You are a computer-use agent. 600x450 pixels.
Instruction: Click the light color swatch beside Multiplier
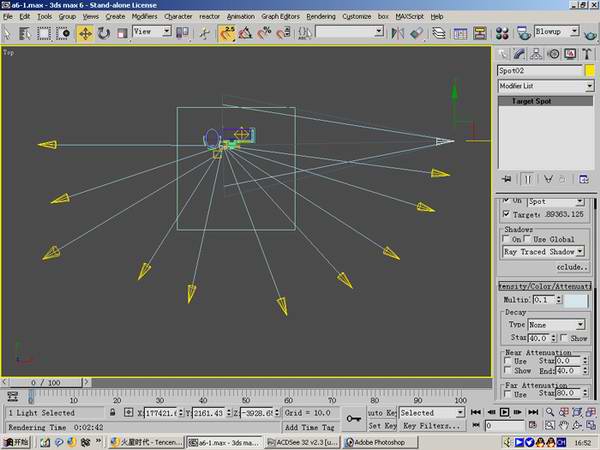tap(575, 299)
